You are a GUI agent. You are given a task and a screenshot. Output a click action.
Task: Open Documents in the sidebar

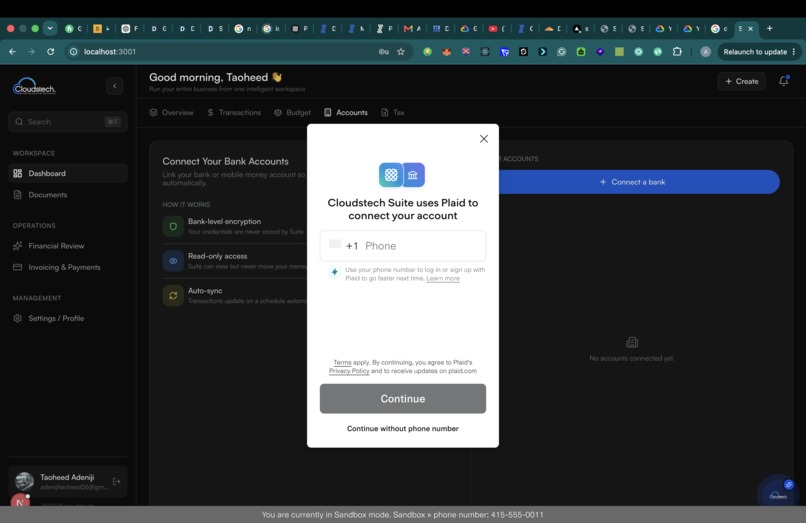click(67, 195)
